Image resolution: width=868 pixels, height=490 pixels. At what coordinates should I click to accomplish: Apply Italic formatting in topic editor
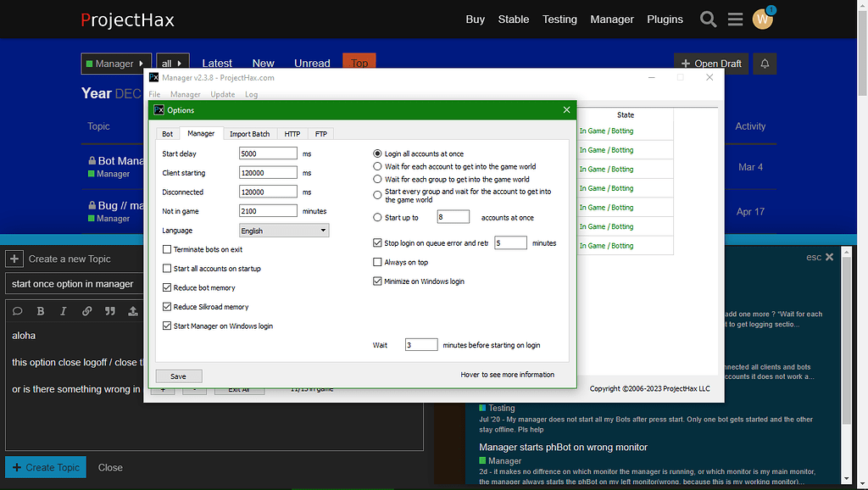pos(63,310)
